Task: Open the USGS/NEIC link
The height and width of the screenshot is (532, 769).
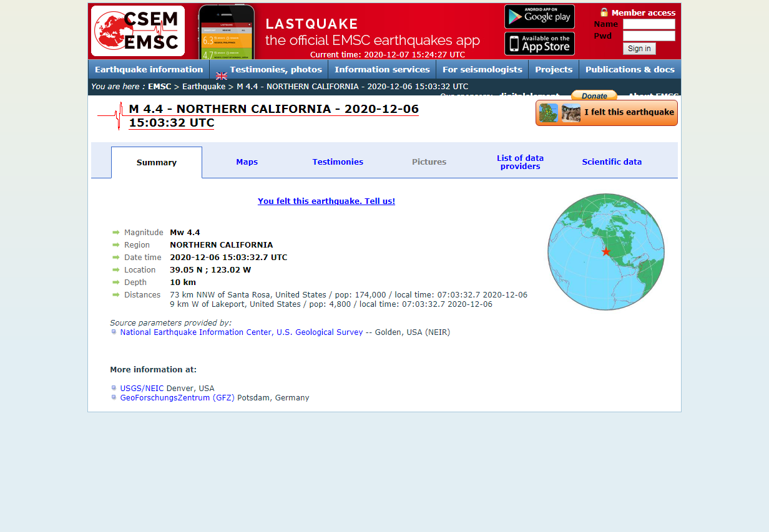Action: tap(142, 388)
